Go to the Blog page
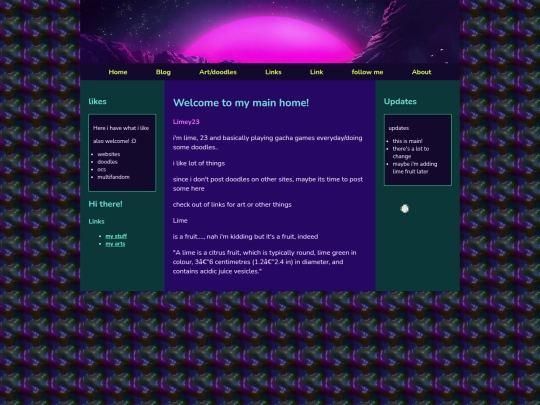540x405 pixels. coord(163,72)
